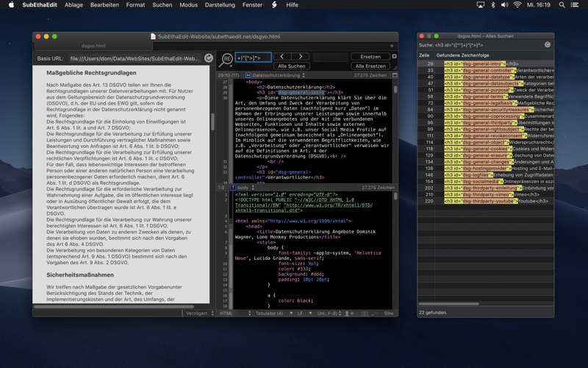Open the Ablage menu

[73, 5]
